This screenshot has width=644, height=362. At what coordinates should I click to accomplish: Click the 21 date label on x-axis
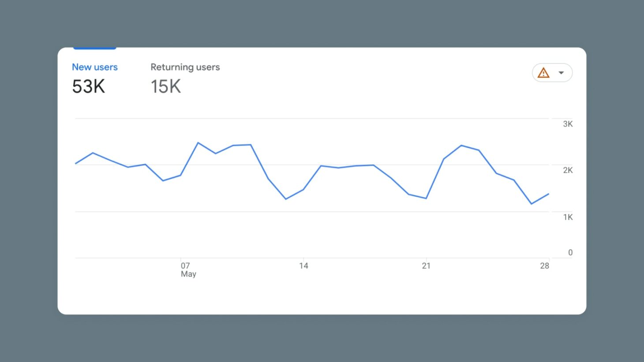[426, 265]
